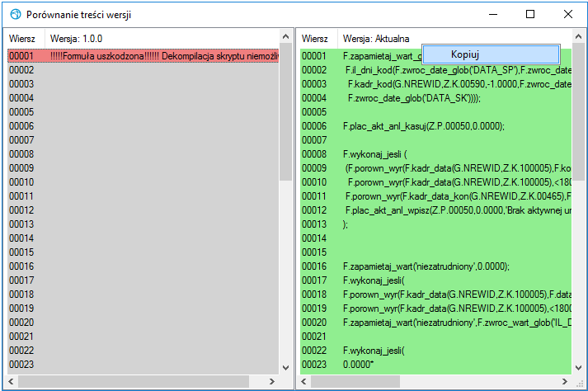Click left pane horizontal scroll right arrow
This screenshot has height=391, width=588.
point(272,382)
